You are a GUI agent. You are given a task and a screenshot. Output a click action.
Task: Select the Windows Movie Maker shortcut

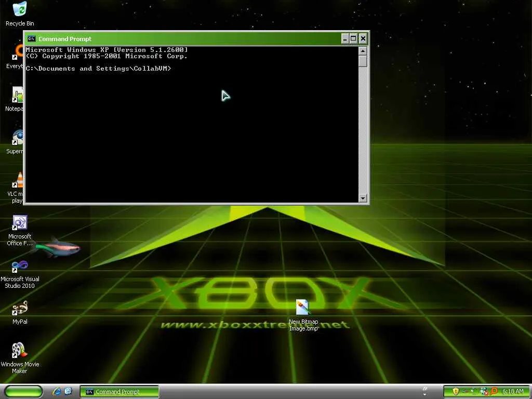(20, 358)
